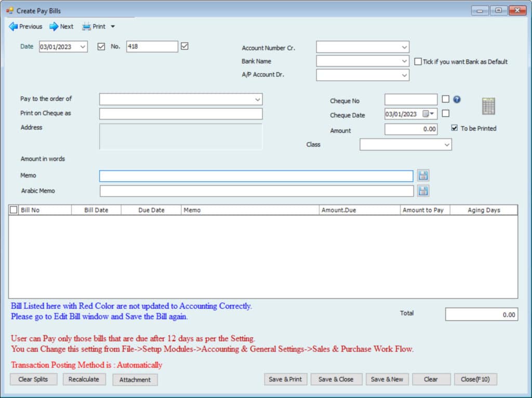Open the calculator icon

[488, 106]
